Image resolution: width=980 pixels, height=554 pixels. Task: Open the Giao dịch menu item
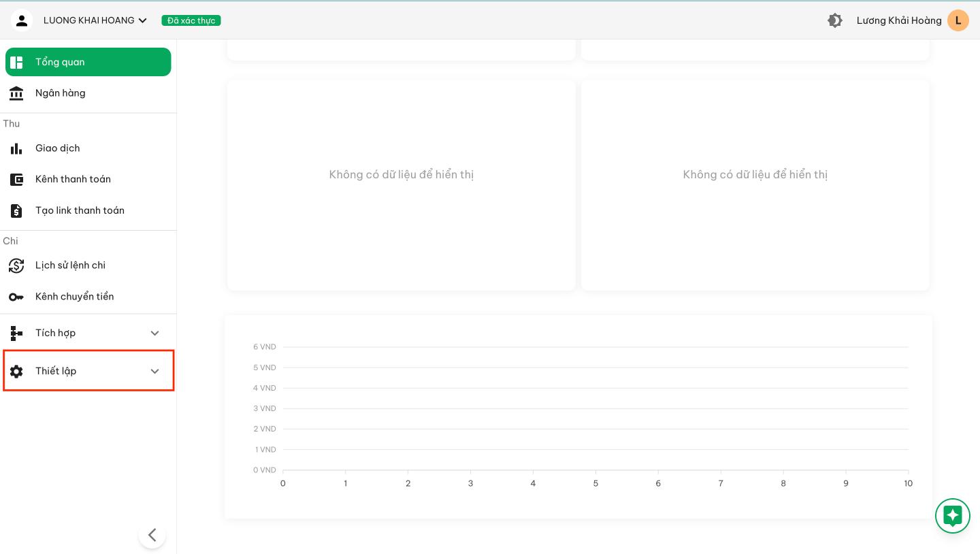click(58, 148)
